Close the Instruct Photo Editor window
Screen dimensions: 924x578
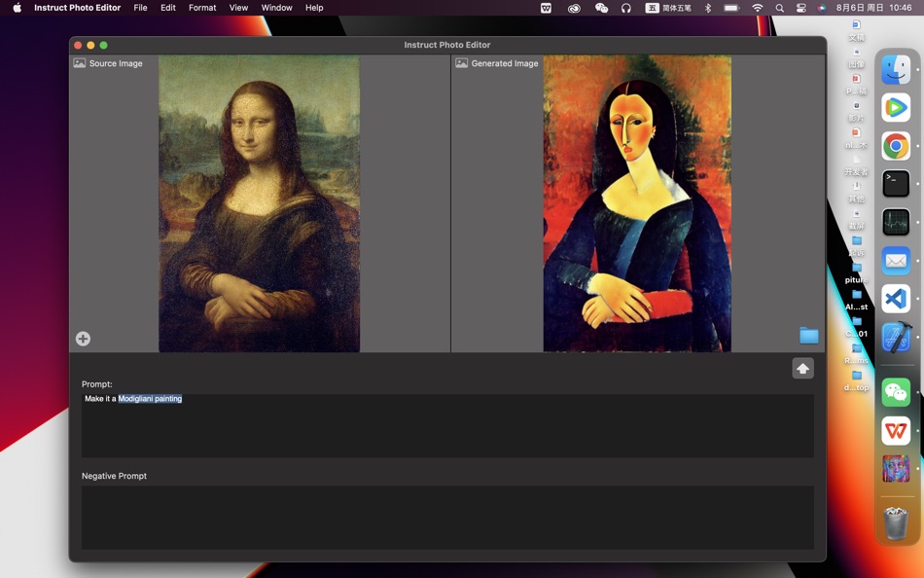78,45
